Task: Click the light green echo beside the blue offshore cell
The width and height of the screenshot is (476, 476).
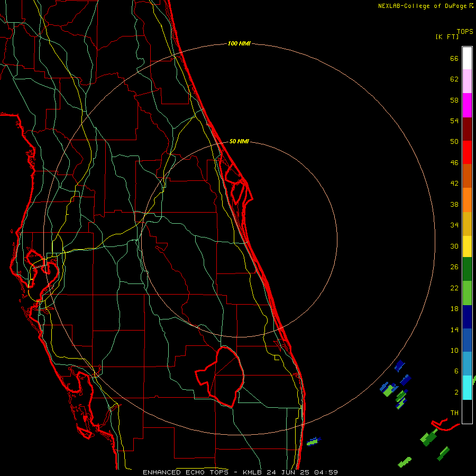Action: click(x=388, y=391)
